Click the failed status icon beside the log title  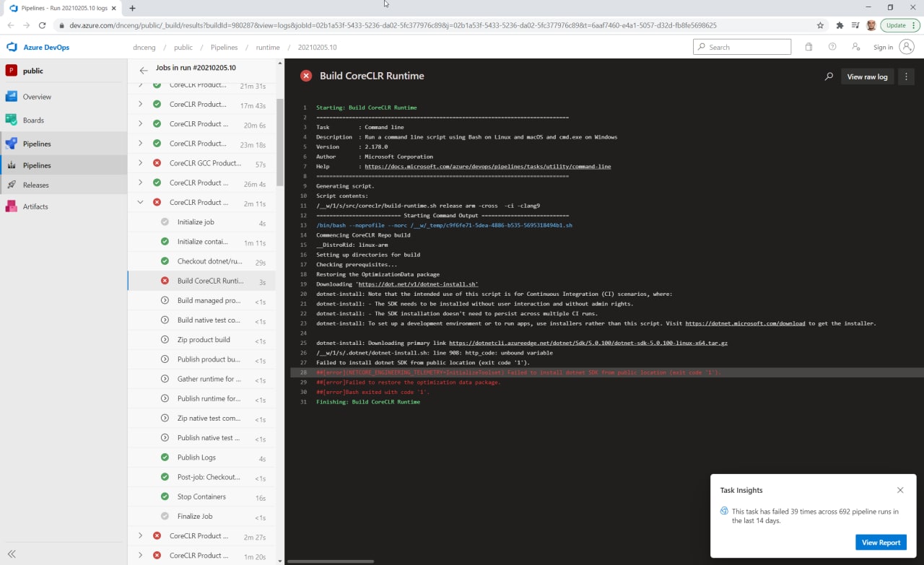coord(306,76)
